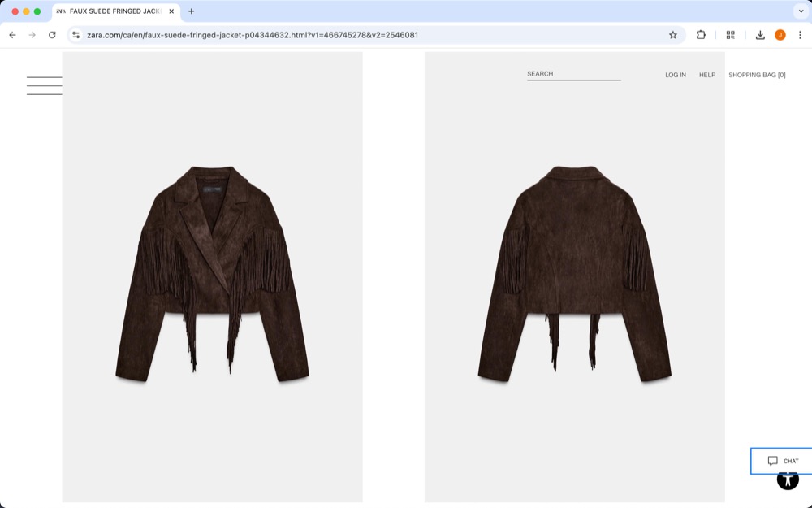
Task: Open a new tab with the plus button
Action: point(190,12)
